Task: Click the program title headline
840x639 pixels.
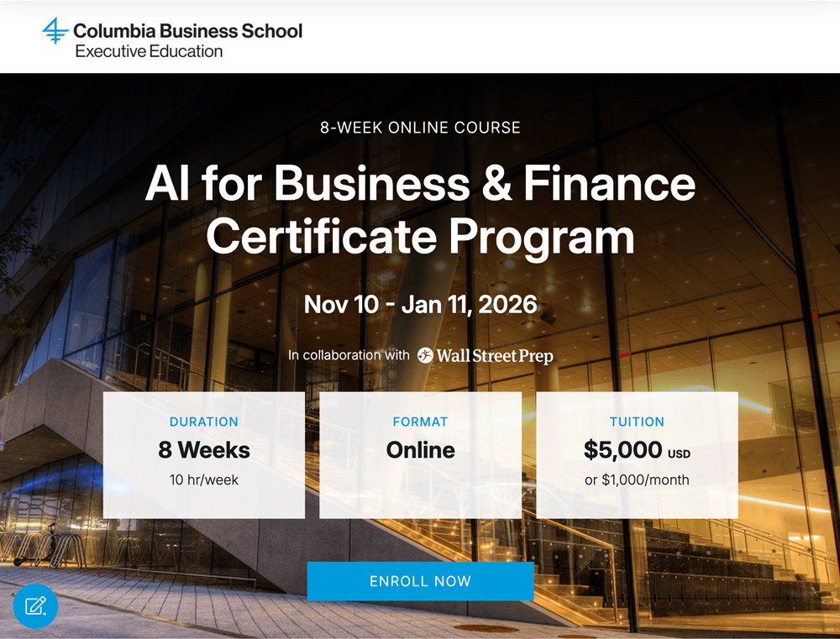Action: [420, 210]
